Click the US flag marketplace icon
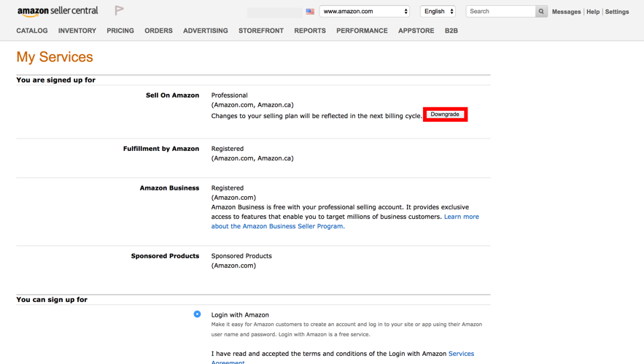The width and height of the screenshot is (644, 364). [310, 12]
